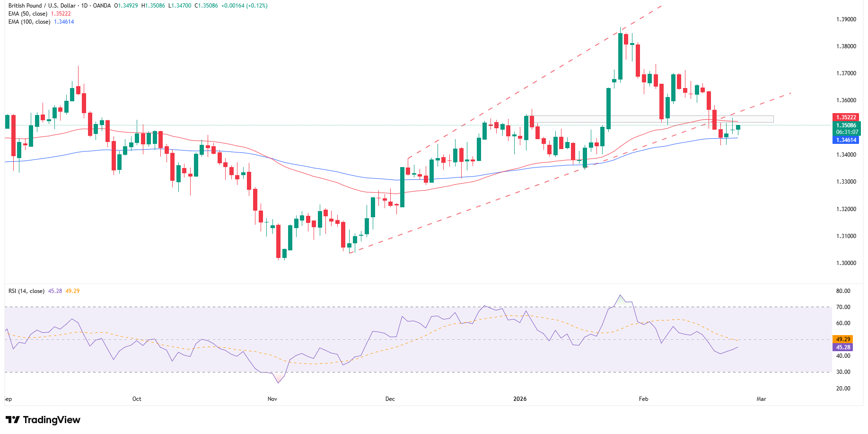Click the TradingView logo icon

coord(13,420)
